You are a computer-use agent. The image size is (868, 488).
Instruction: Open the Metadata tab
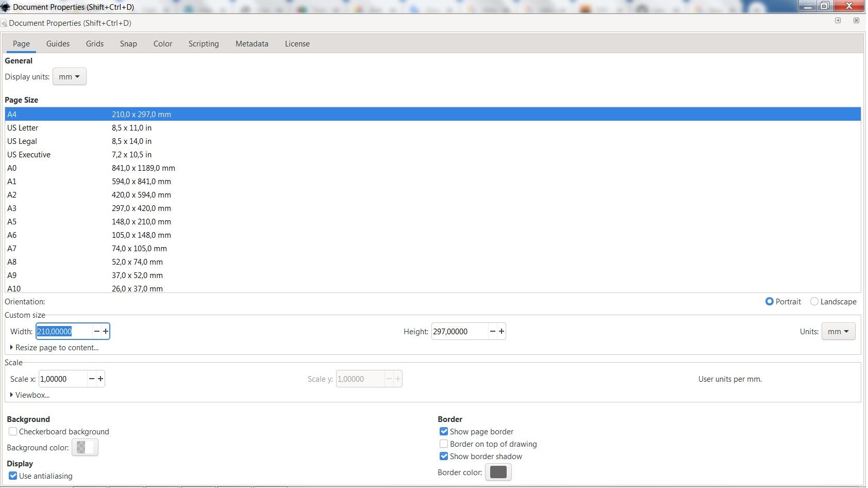(252, 44)
